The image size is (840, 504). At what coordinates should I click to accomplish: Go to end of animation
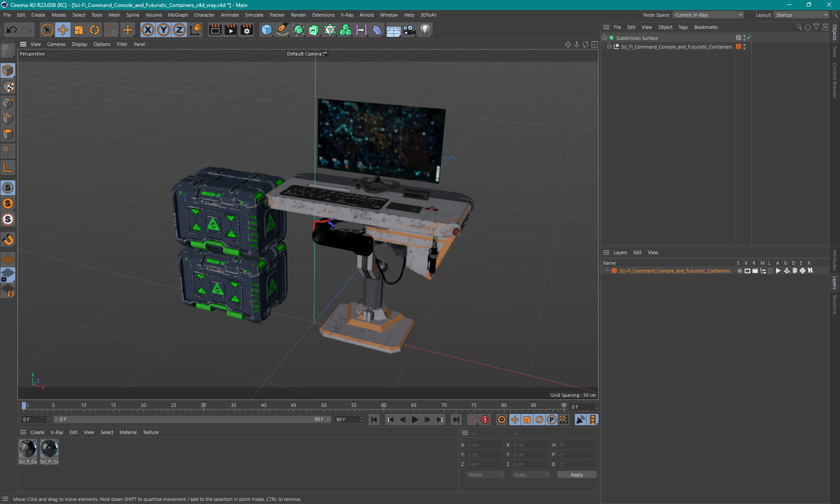tap(456, 420)
